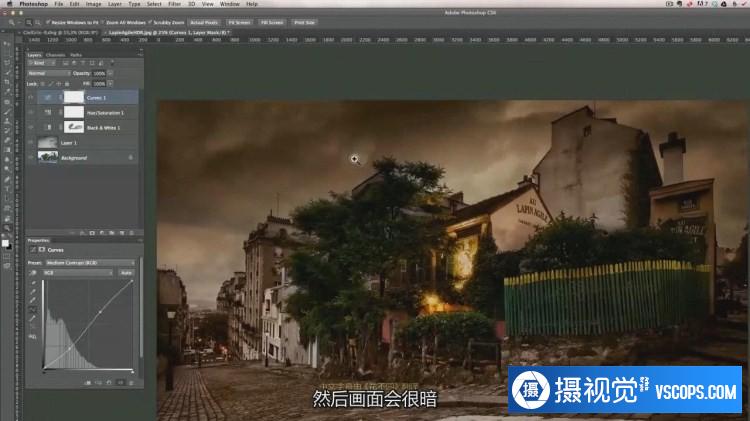Hide Layer 1 visibility eye
750x421 pixels.
(31, 143)
